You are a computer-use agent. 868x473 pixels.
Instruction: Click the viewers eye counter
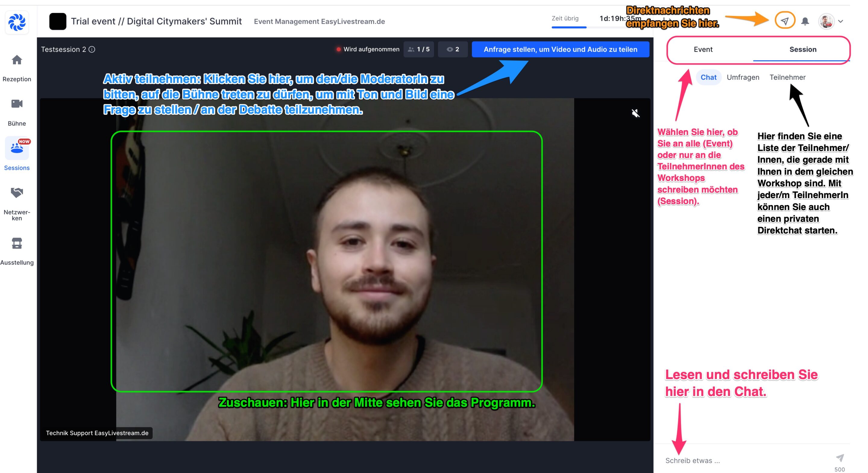(x=452, y=49)
